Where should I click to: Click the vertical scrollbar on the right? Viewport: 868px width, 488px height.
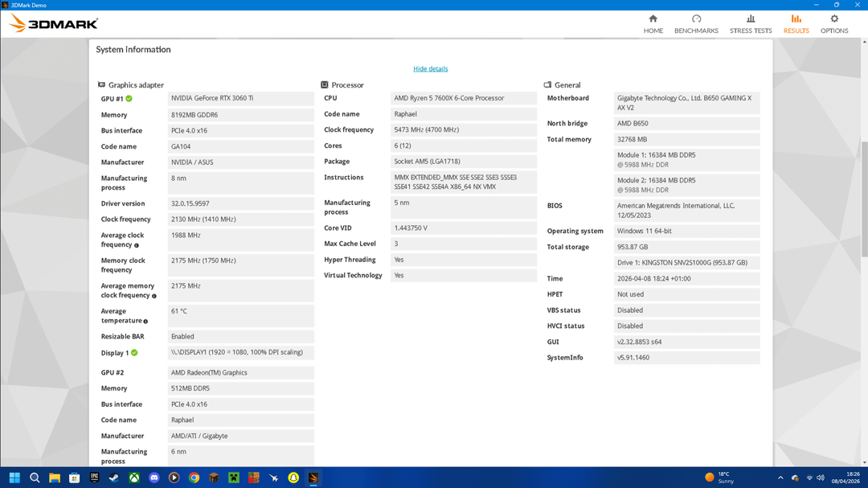(x=864, y=201)
